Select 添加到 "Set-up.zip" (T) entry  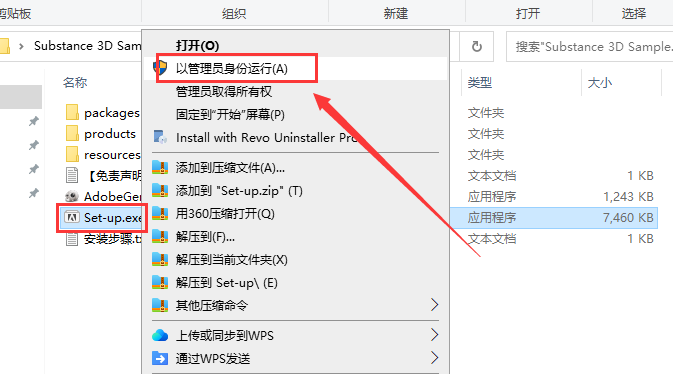(239, 191)
